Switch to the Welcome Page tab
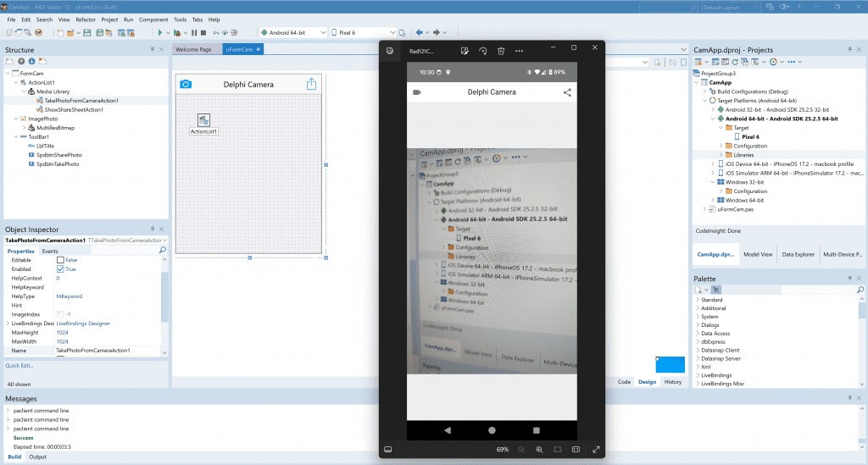The image size is (868, 465). 193,49
